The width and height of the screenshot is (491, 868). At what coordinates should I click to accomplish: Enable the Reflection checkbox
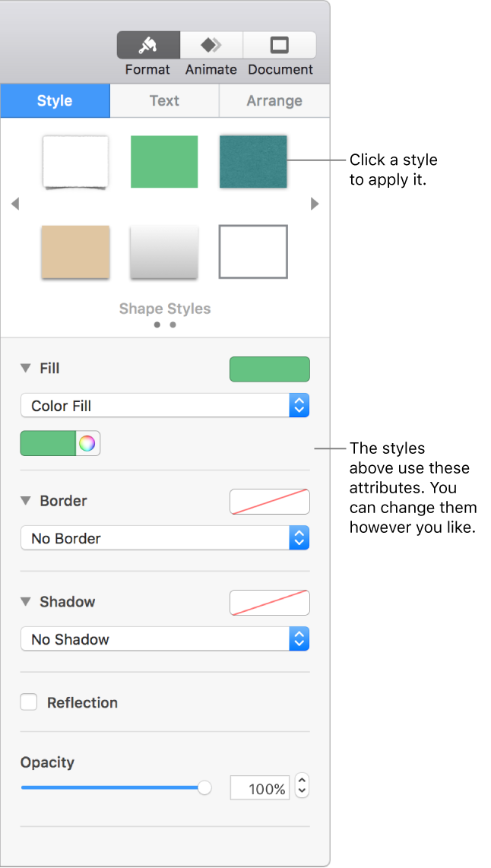[28, 702]
